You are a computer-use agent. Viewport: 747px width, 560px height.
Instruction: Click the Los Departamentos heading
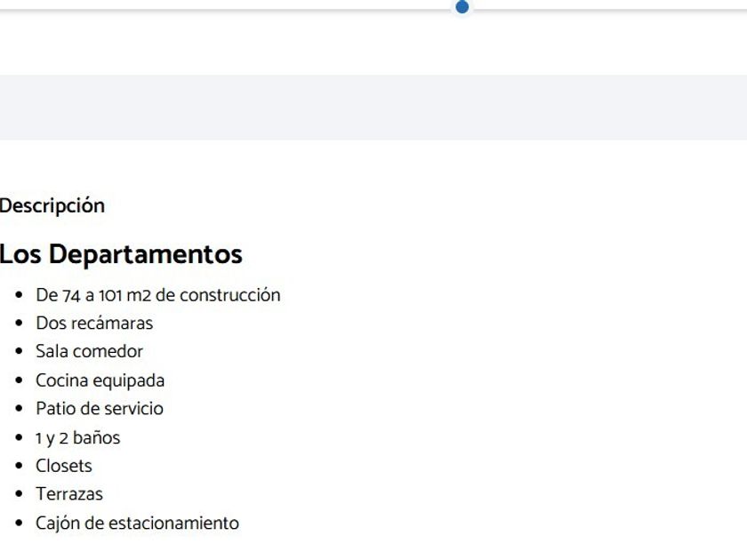121,254
